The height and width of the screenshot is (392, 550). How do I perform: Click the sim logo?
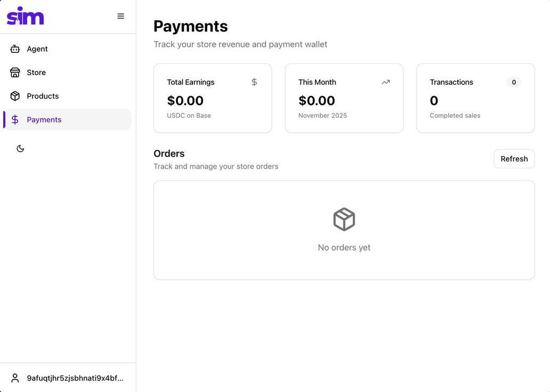pos(25,16)
